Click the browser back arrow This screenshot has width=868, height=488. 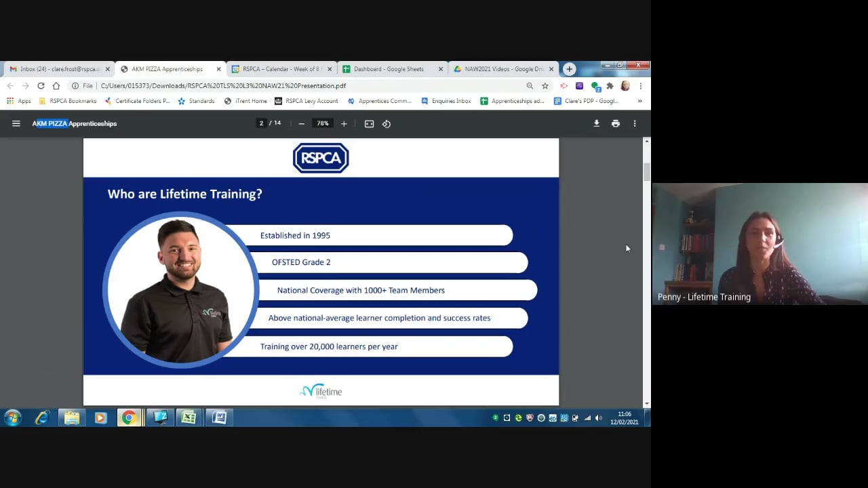(10, 86)
